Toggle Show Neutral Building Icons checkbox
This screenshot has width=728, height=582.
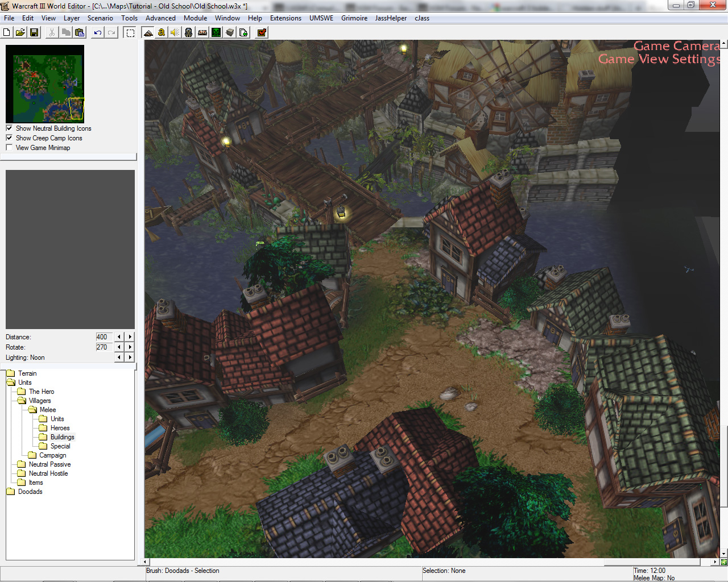point(9,128)
